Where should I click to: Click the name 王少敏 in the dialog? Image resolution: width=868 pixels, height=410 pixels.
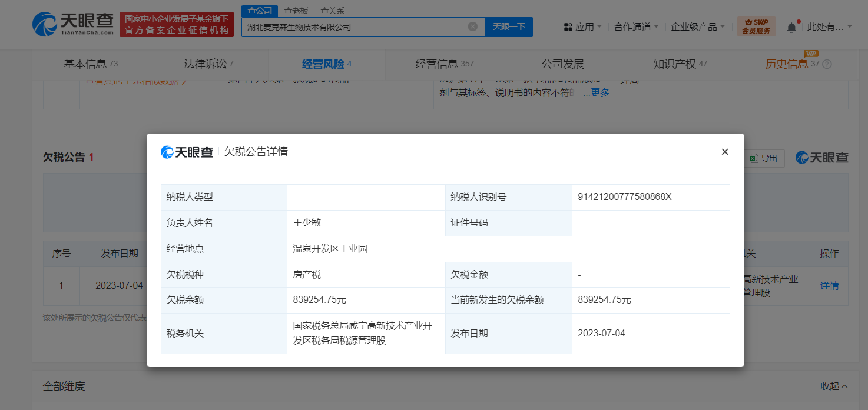(307, 223)
